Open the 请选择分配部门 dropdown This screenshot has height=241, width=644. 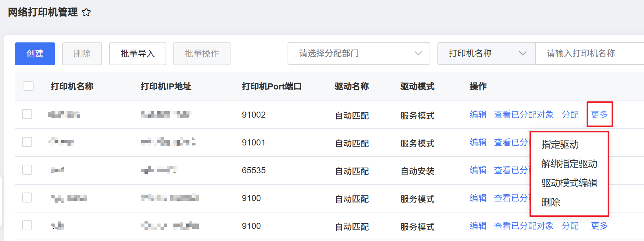(x=359, y=53)
